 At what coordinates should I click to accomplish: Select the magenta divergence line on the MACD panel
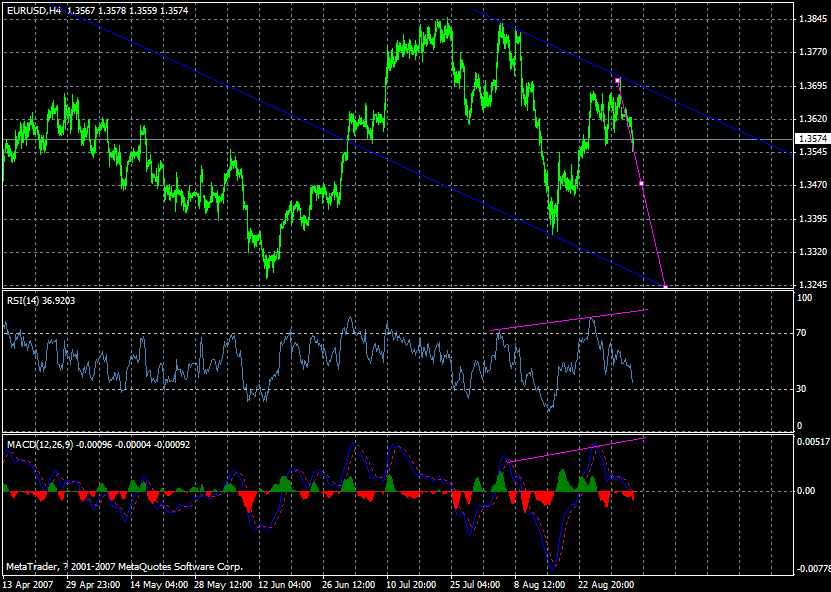point(577,450)
